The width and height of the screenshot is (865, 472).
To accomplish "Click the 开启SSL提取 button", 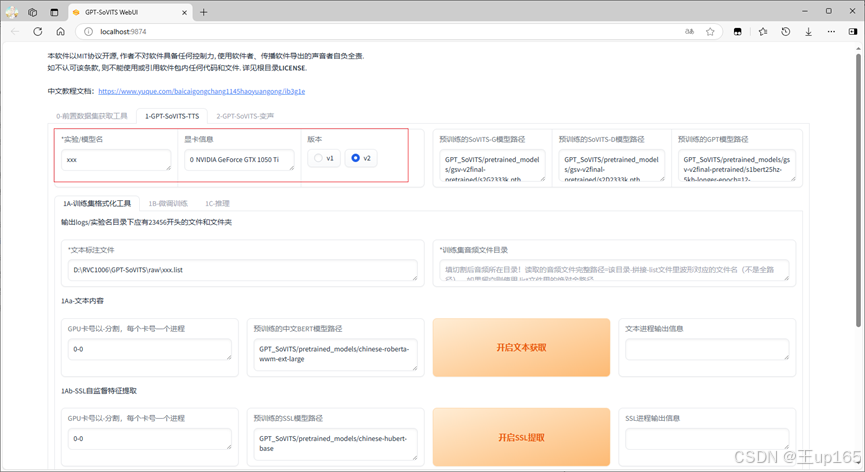I will pyautogui.click(x=521, y=437).
